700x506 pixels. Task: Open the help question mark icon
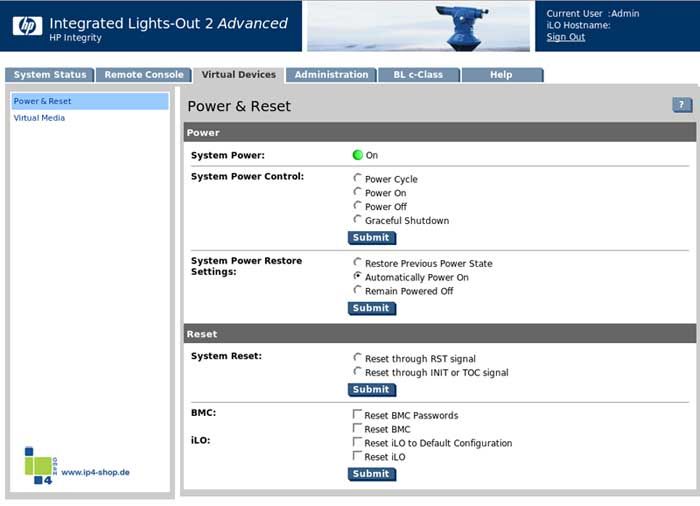coord(682,105)
